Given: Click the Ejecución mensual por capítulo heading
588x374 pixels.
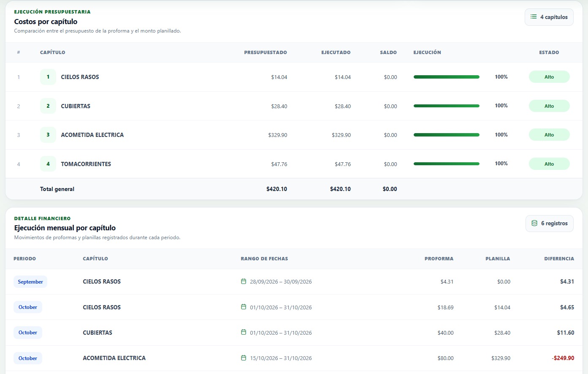Looking at the screenshot, I should pyautogui.click(x=65, y=228).
